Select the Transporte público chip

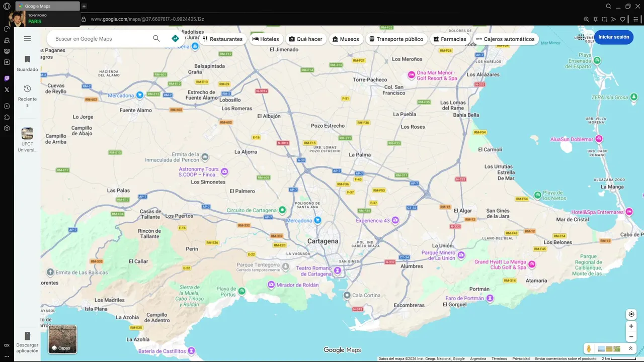tap(396, 39)
